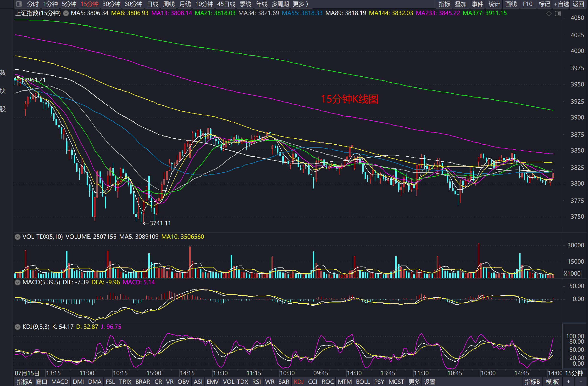Screen dimensions: 588x386
Task: Click the plus zoom icon in bottom bar
Action: pyautogui.click(x=568, y=381)
